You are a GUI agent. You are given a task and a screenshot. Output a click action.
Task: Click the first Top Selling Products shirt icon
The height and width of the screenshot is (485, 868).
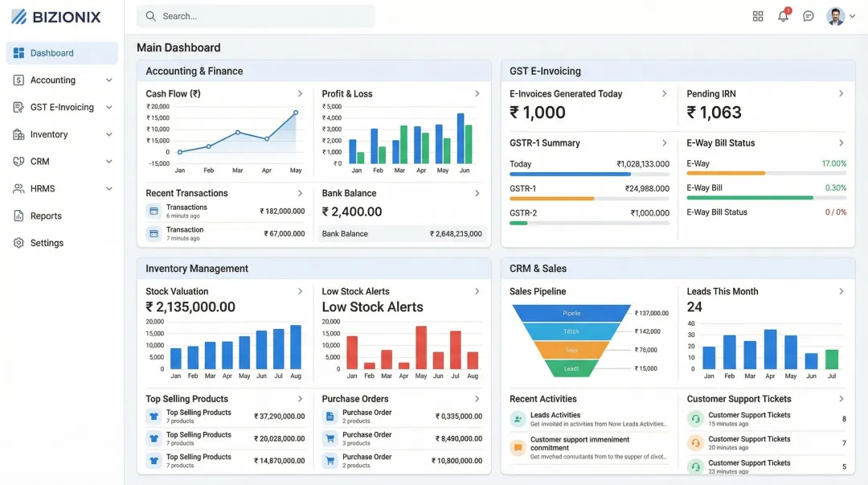(x=153, y=416)
